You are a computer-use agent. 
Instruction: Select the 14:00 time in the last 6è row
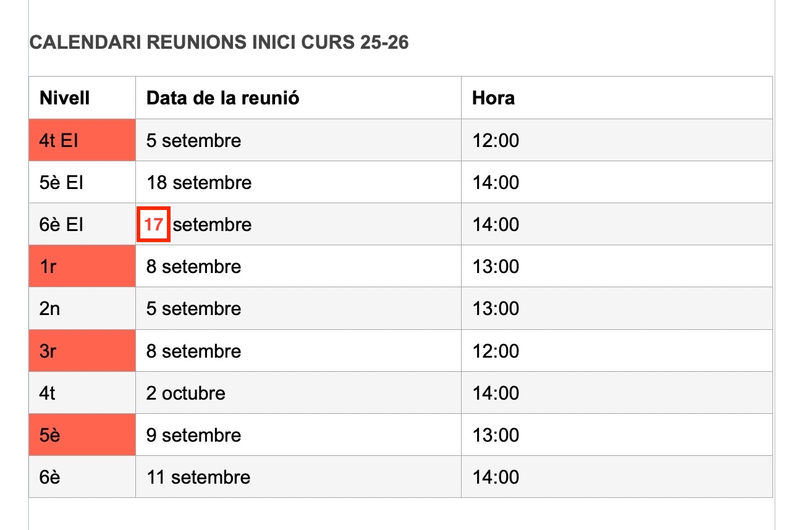496,477
